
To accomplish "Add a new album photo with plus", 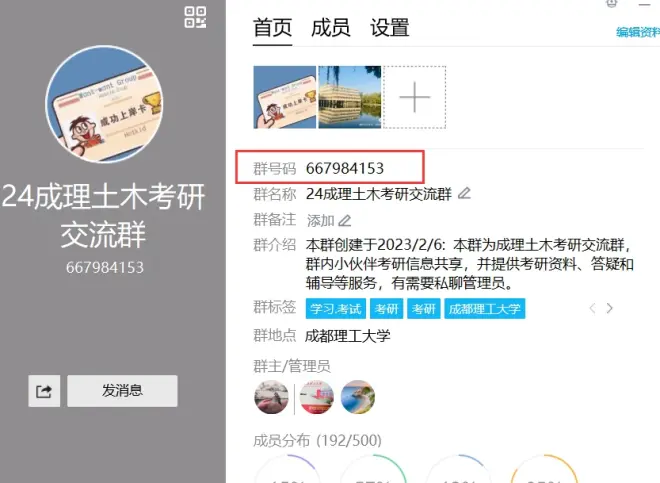I will click(414, 97).
